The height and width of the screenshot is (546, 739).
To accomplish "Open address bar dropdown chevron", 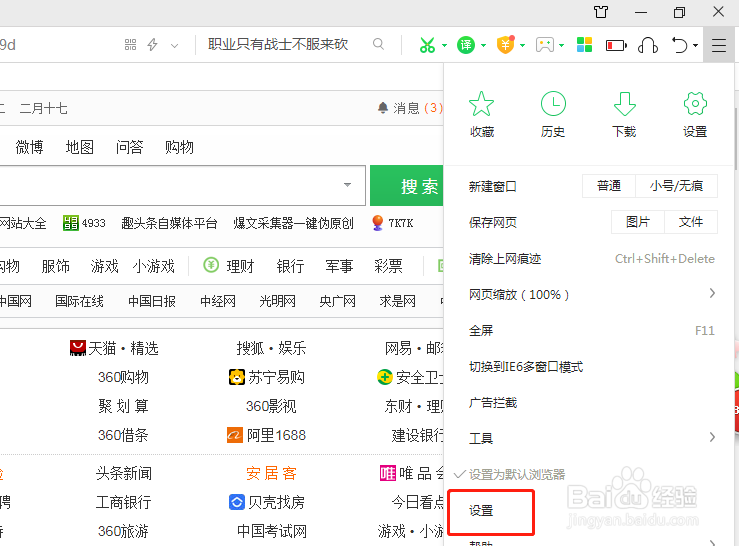I will point(174,46).
